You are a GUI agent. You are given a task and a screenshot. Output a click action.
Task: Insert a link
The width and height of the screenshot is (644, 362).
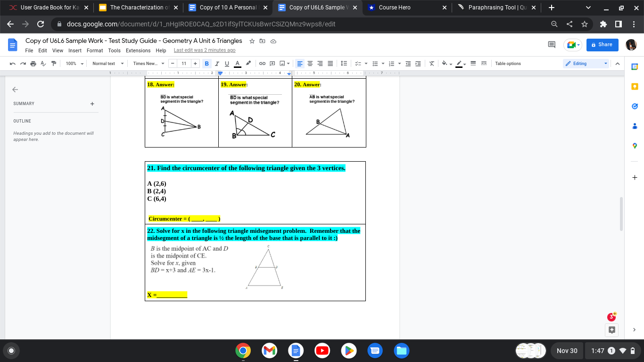pyautogui.click(x=262, y=63)
